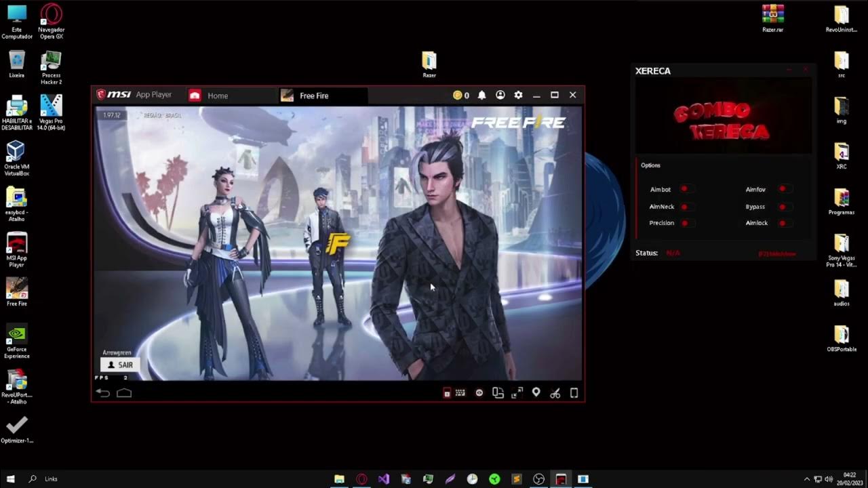Image resolution: width=868 pixels, height=488 pixels.
Task: Open Visual Studio from the taskbar
Action: coord(383,479)
